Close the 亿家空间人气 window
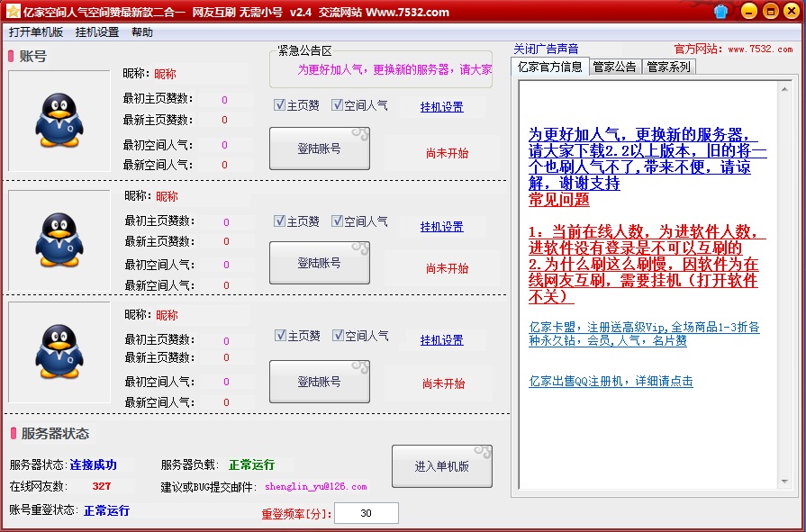The height and width of the screenshot is (532, 806). (x=792, y=12)
